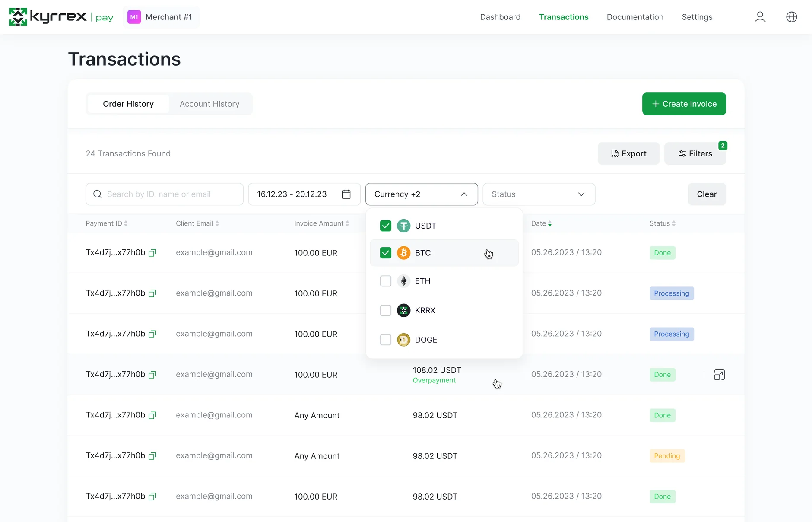Go to the Dashboard nav item
812x522 pixels.
click(x=500, y=17)
